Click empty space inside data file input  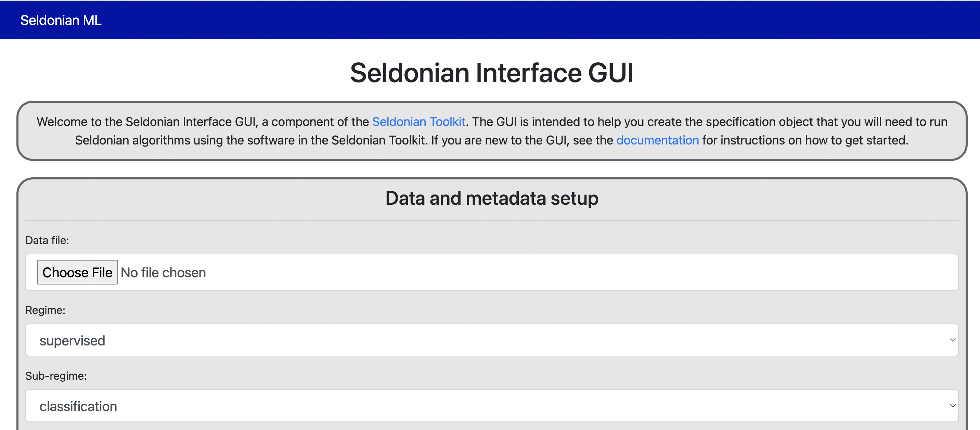pos(571,273)
